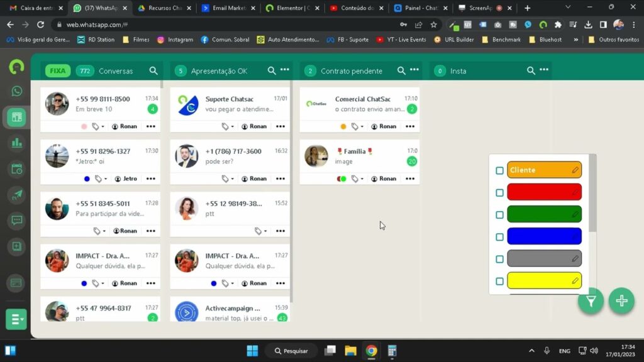Show more bookmarks with the chevron overflow

tap(576, 40)
